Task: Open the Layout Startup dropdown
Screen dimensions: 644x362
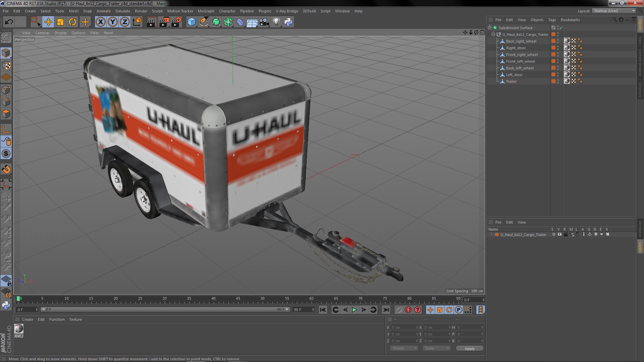Action: point(614,11)
